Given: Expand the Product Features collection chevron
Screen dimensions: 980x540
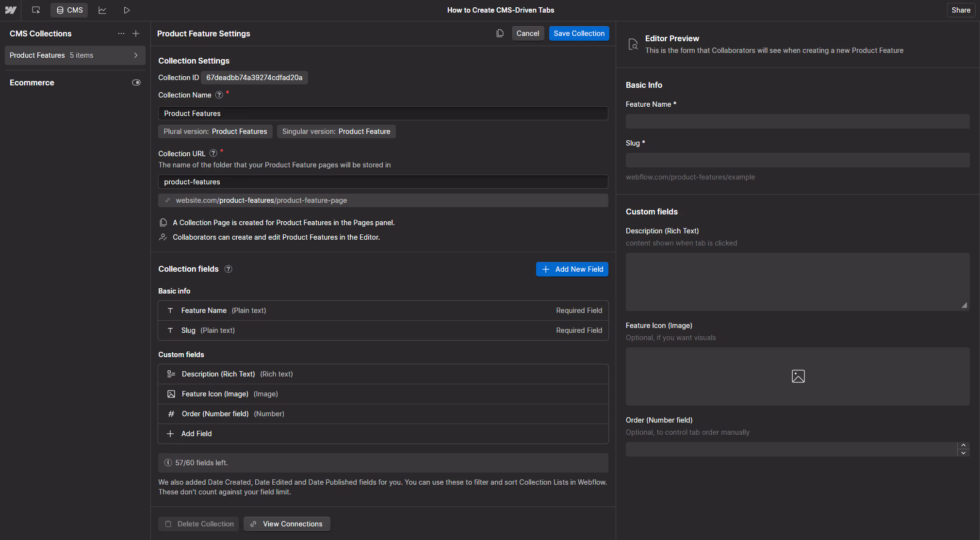Looking at the screenshot, I should pyautogui.click(x=136, y=55).
